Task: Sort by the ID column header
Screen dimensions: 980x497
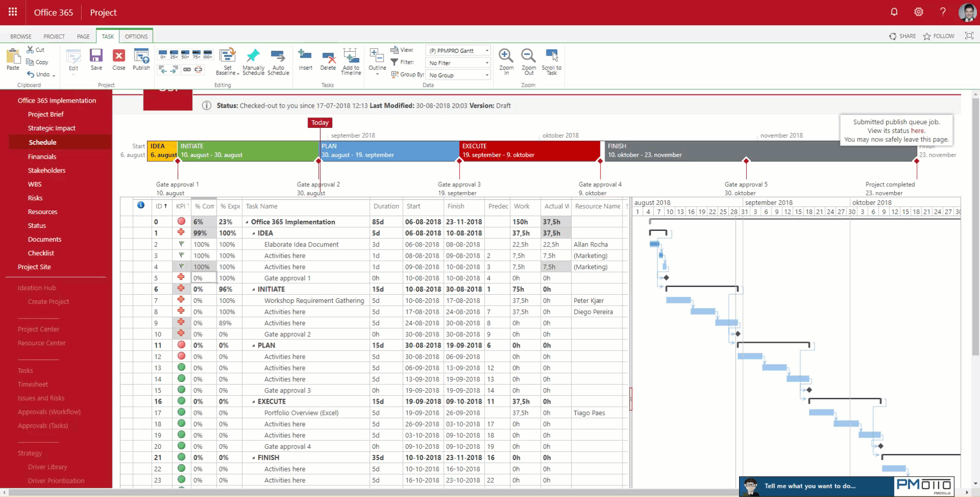Action: coord(161,206)
